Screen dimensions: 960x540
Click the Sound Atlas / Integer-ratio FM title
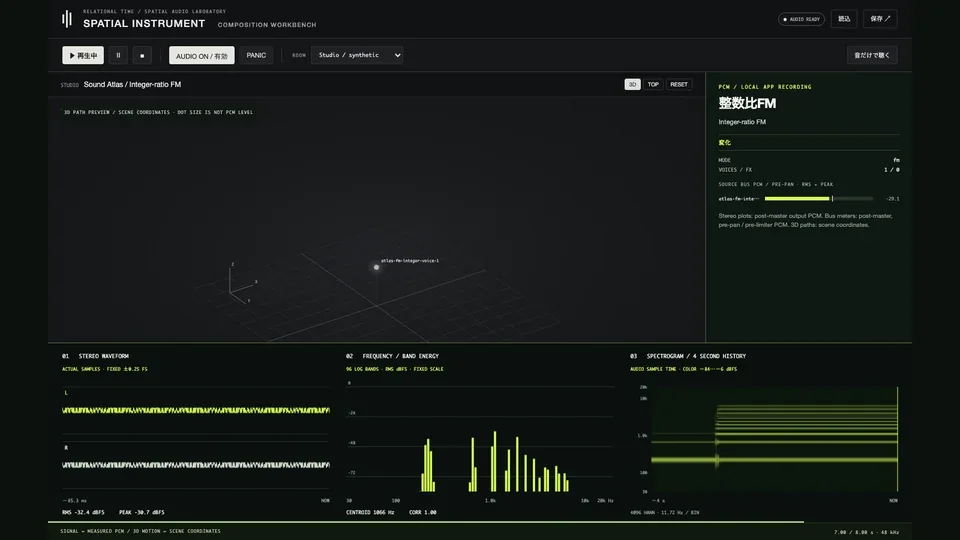(x=132, y=84)
